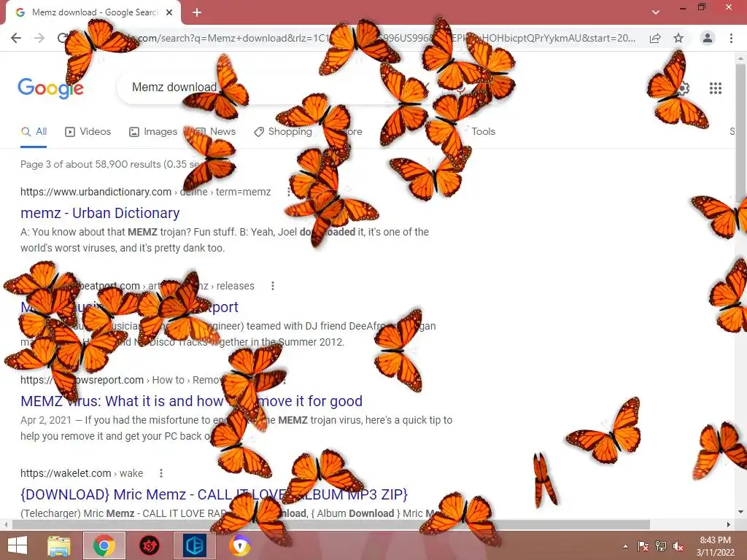Open the red circular taskbar app

point(149,545)
